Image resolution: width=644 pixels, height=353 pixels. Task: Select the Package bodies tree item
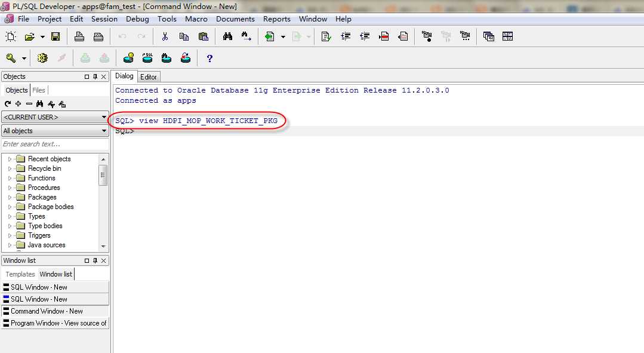51,207
